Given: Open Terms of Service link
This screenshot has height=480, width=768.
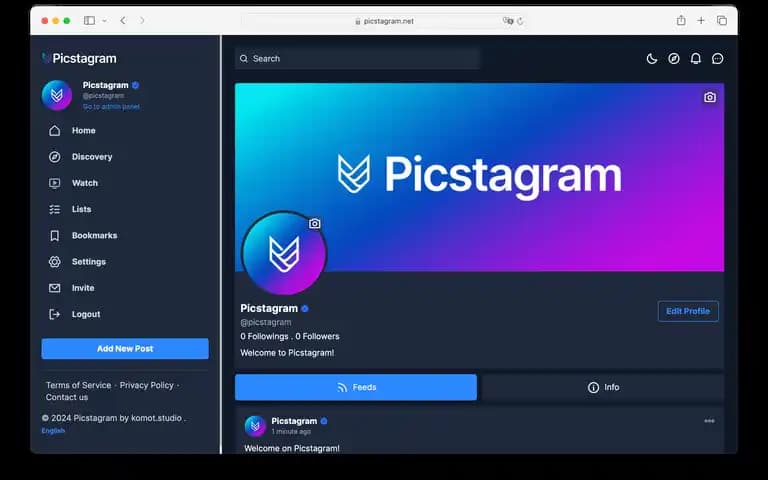Looking at the screenshot, I should click(x=78, y=385).
